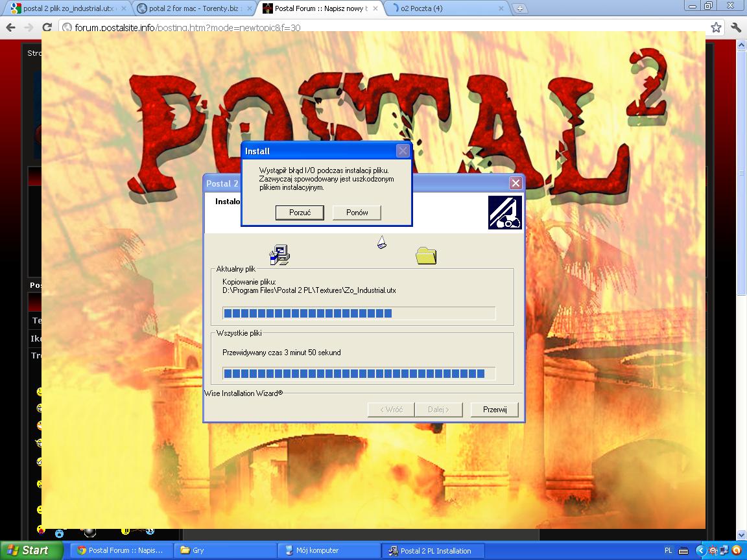Restore down the Chrome window
This screenshot has width=747, height=560.
pos(709,5)
